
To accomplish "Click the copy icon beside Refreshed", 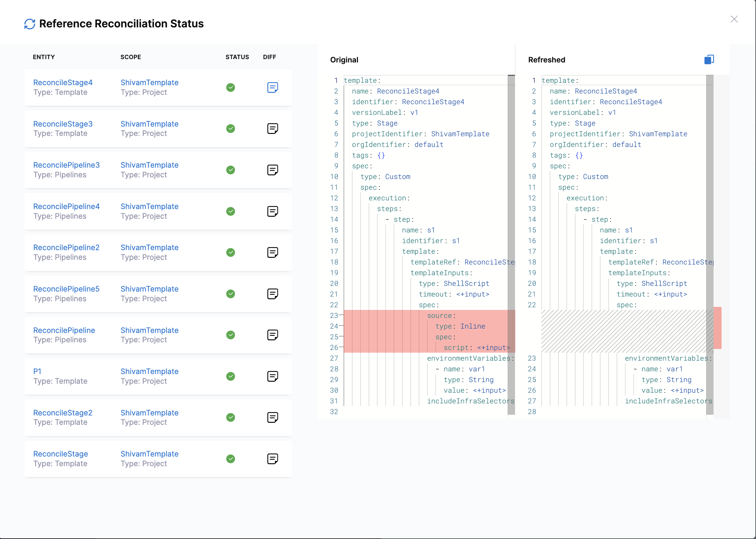I will pos(709,60).
